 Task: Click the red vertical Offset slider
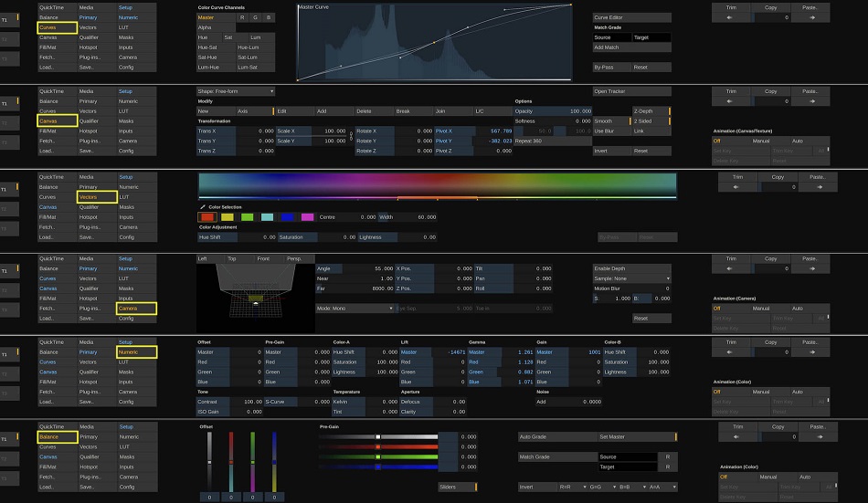(231, 462)
